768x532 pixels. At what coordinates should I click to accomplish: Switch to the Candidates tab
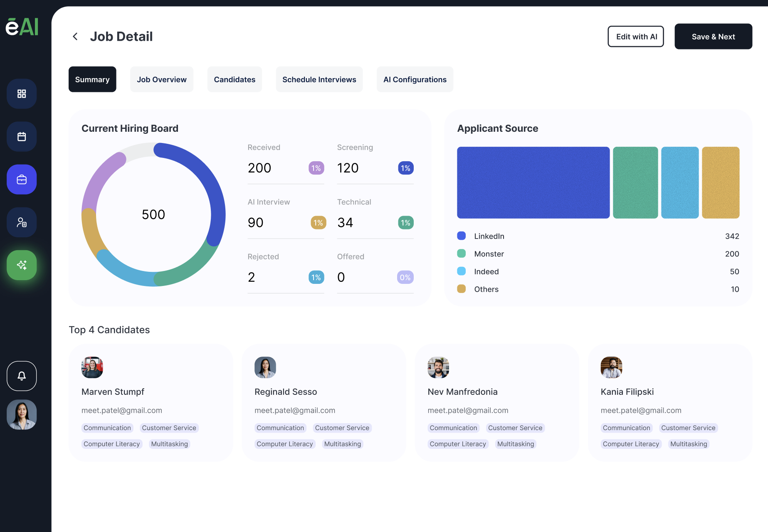coord(235,79)
